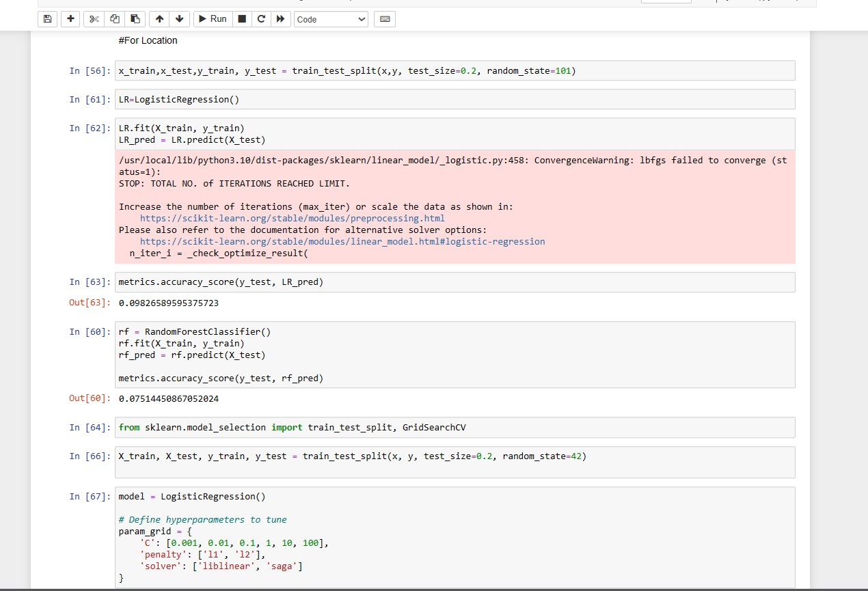Cut the selected cell with the scissors icon
Screen dimensions: 868x591
click(x=94, y=19)
